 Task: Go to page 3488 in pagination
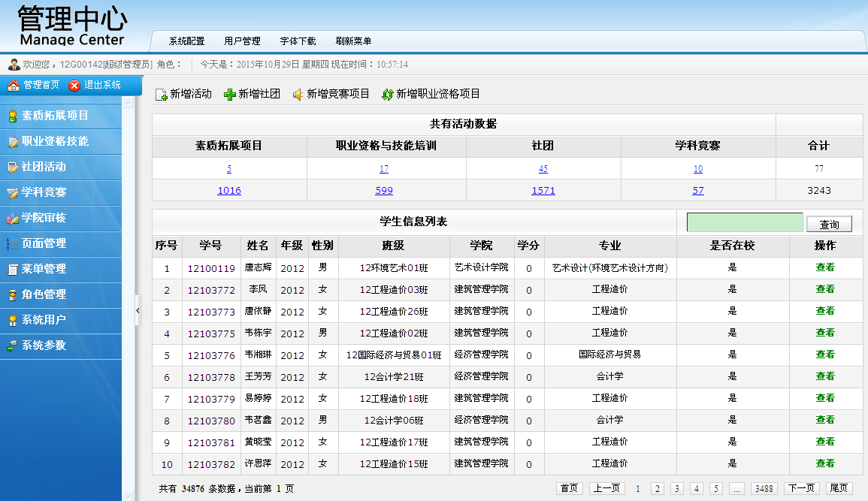(764, 489)
